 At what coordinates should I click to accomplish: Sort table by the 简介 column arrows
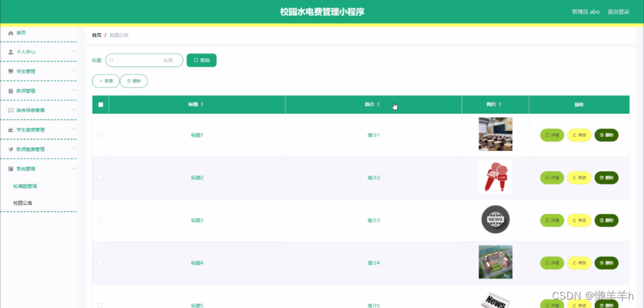378,105
